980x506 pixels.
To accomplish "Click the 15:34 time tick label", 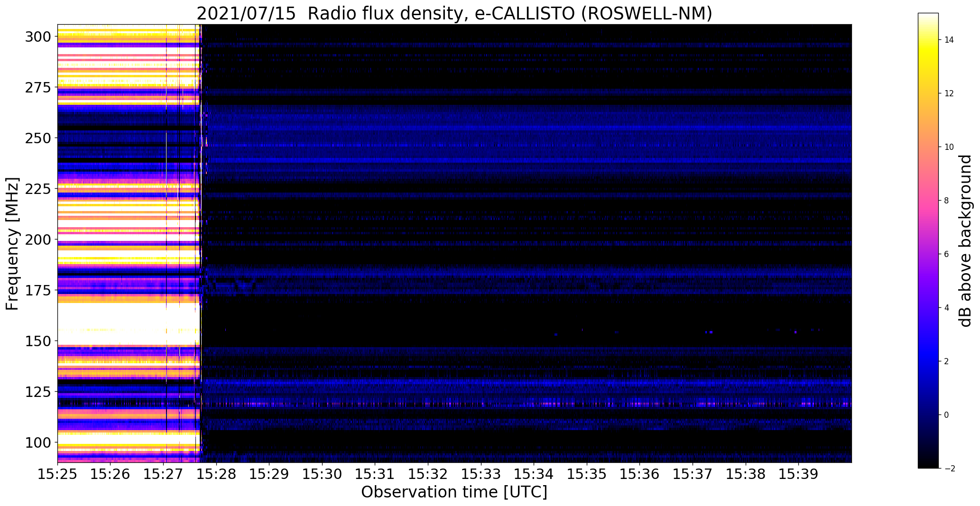I will [534, 474].
